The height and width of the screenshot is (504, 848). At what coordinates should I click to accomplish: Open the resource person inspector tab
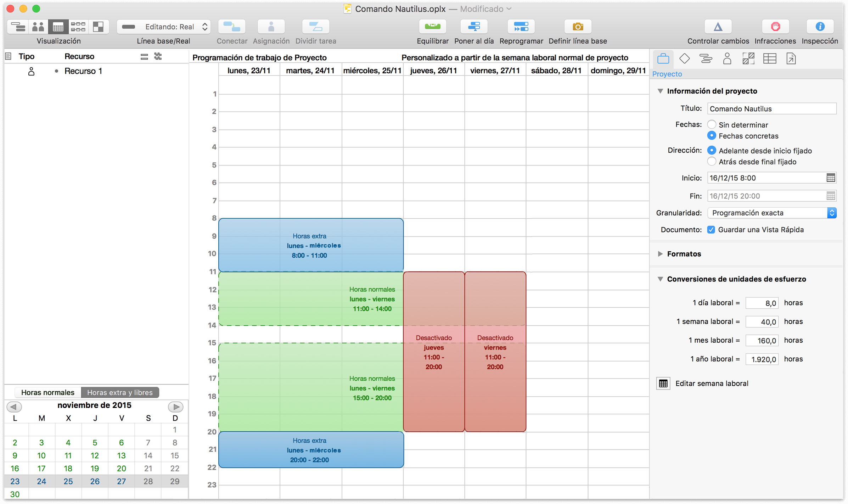click(x=727, y=58)
